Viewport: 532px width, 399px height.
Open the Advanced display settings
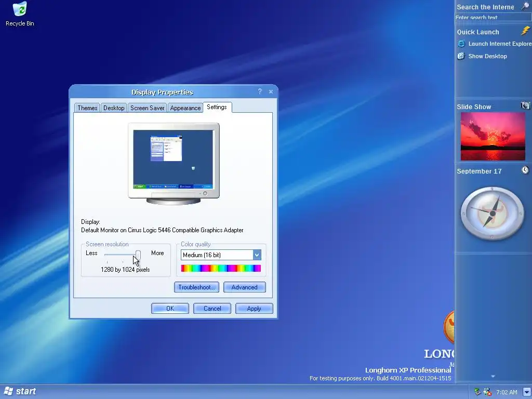pyautogui.click(x=244, y=287)
